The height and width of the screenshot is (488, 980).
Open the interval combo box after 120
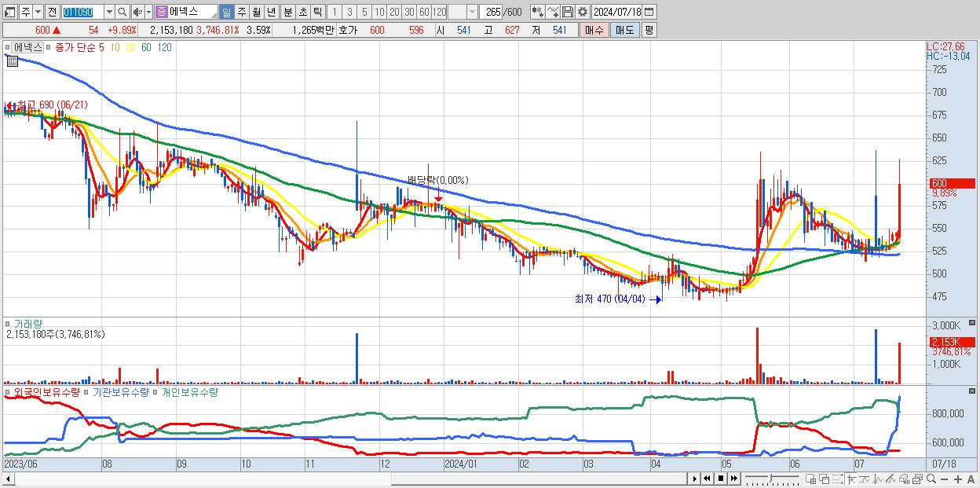[471, 12]
